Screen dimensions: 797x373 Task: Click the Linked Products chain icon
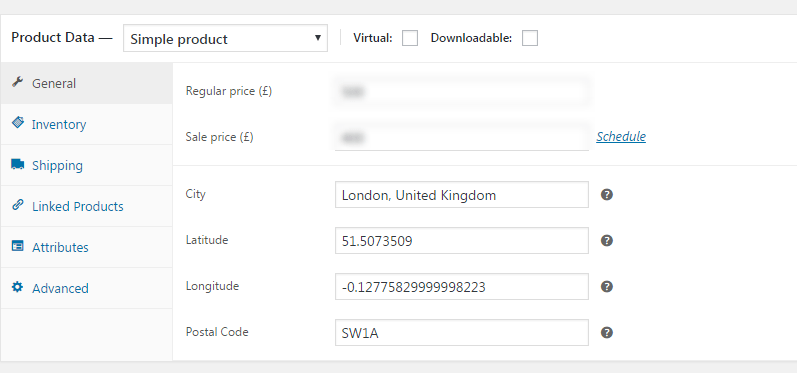click(18, 205)
